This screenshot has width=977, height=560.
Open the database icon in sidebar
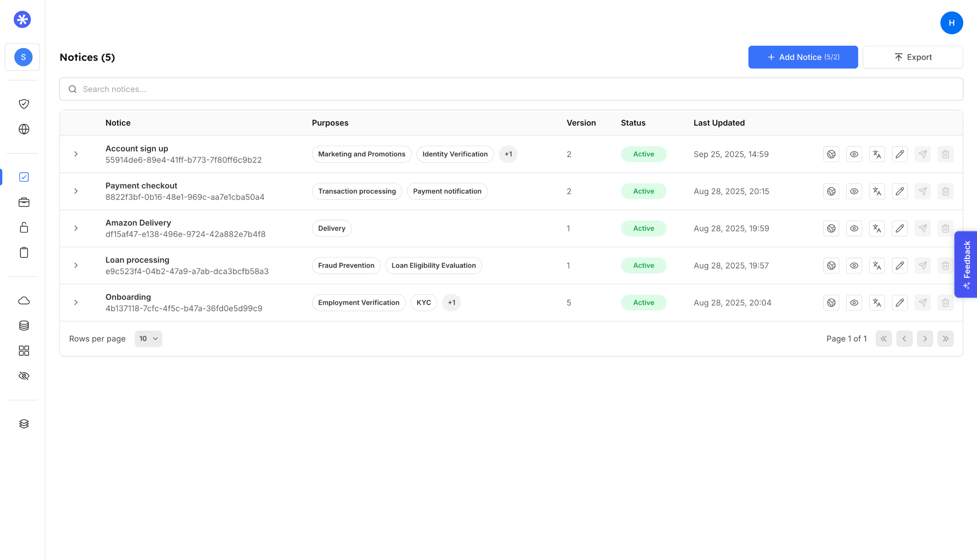pos(24,326)
